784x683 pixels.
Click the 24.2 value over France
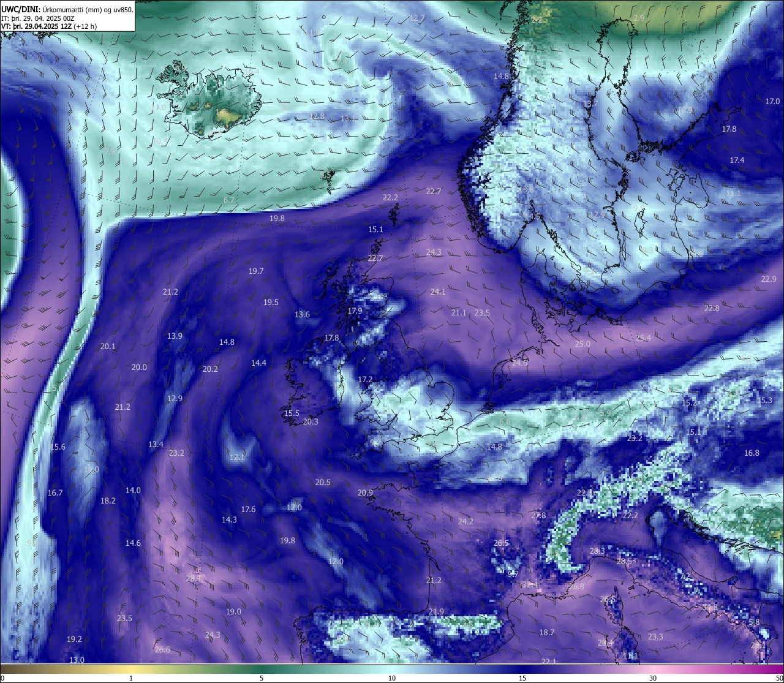point(466,521)
